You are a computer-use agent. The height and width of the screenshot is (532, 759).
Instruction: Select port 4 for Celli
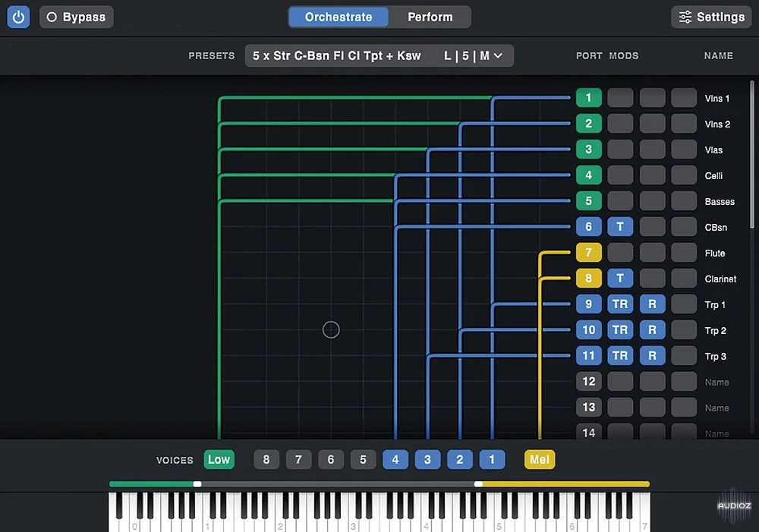589,175
